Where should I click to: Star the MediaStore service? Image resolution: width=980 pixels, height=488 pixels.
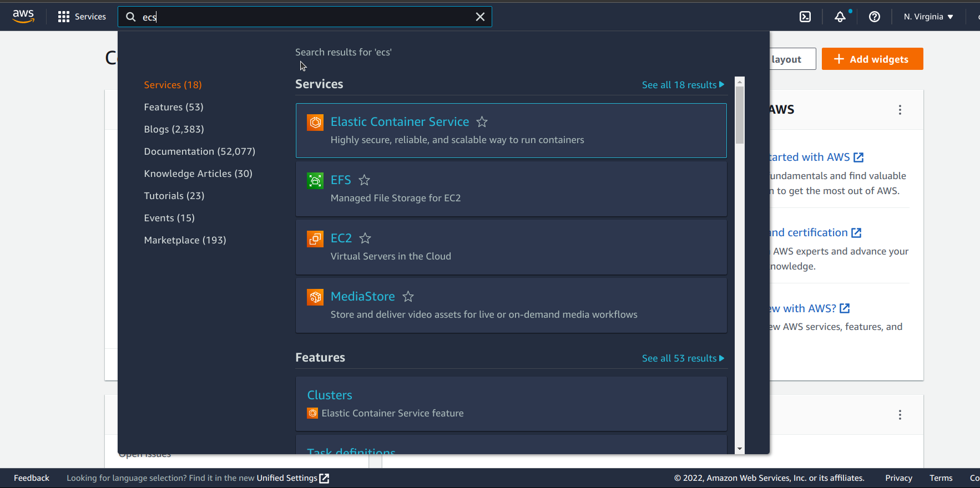tap(408, 297)
